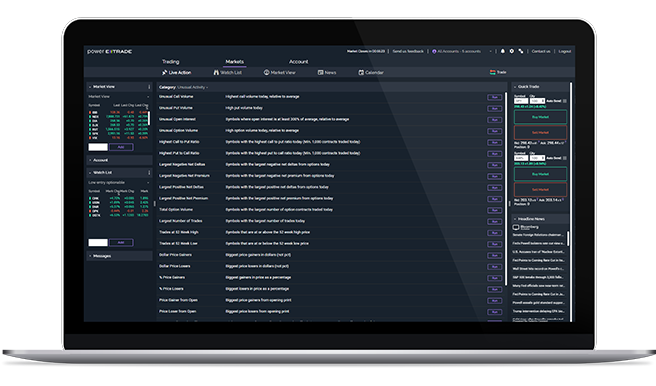This screenshot has height=386, width=656.
Task: Expand the Messages side panel
Action: tap(90, 256)
